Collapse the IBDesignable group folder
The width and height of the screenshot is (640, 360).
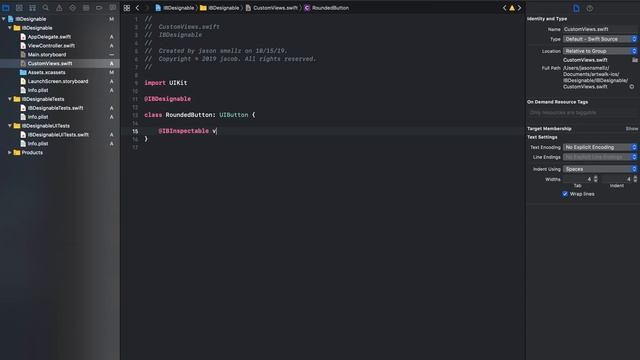pyautogui.click(x=10, y=28)
